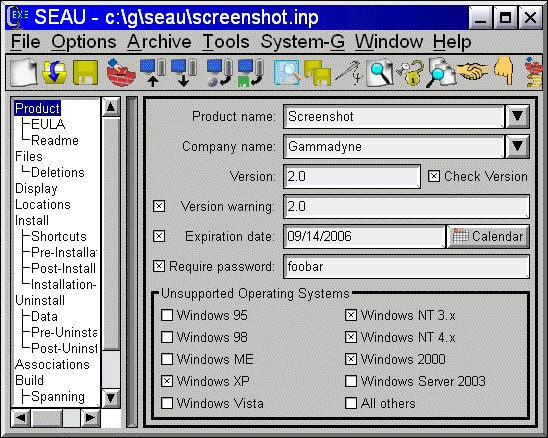
Task: Open the Window menu
Action: (x=389, y=42)
